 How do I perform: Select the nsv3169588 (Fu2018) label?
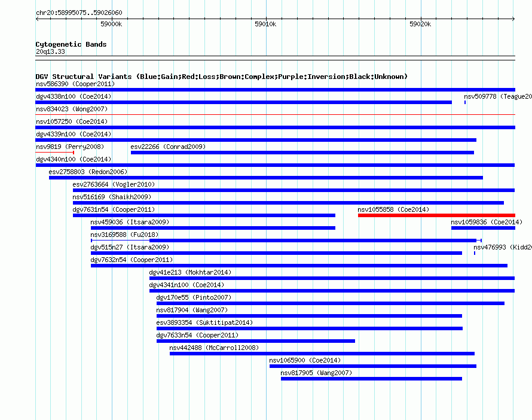(124, 235)
